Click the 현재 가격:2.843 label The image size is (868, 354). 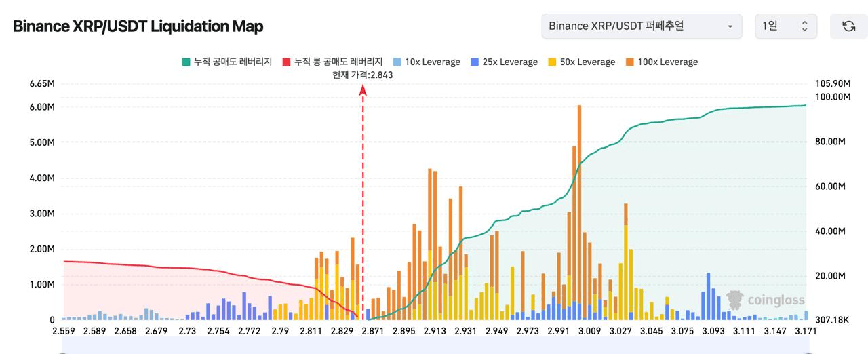pyautogui.click(x=363, y=75)
